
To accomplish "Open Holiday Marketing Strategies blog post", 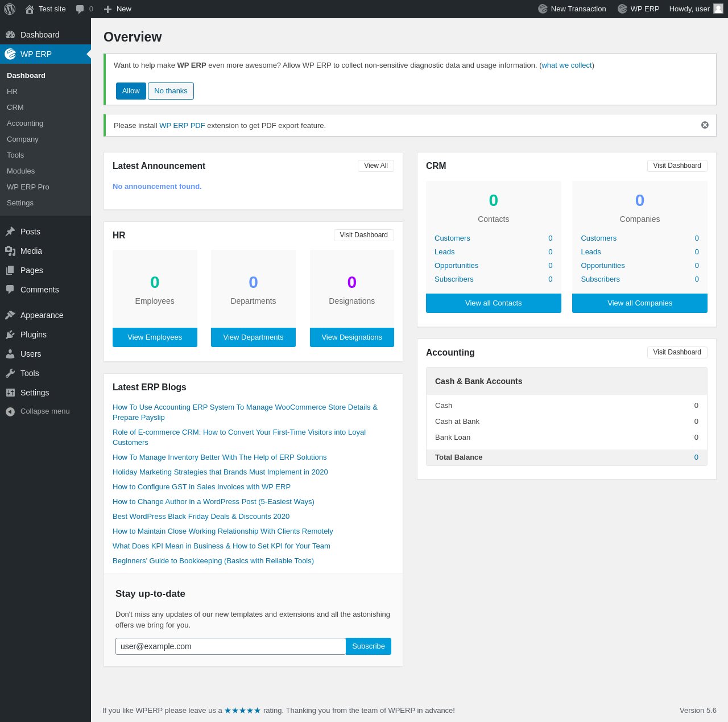I will click(x=220, y=472).
